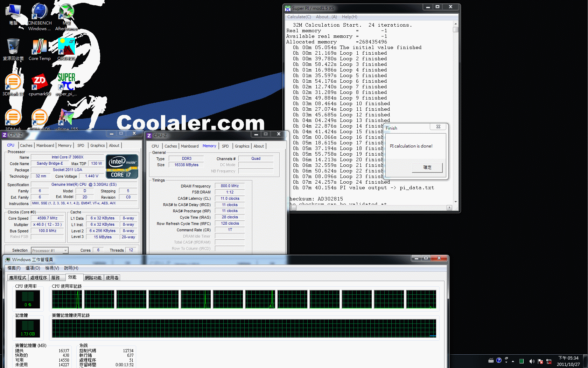Click Super PI horizontal scrollbar right arrow

tap(449, 207)
